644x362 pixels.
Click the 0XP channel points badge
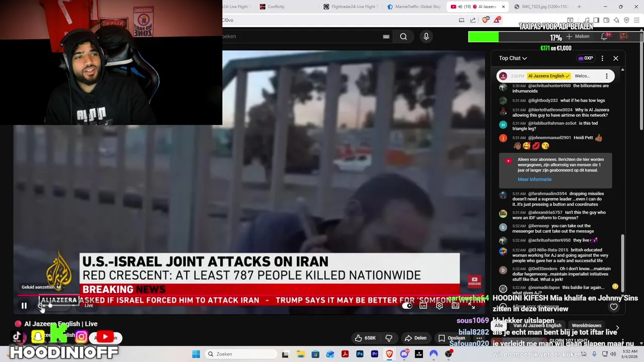pyautogui.click(x=586, y=58)
